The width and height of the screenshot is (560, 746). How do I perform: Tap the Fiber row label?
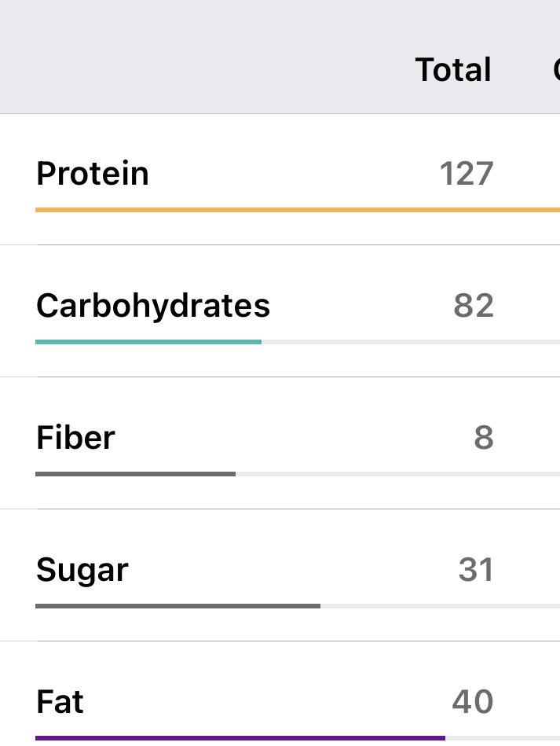pos(75,438)
